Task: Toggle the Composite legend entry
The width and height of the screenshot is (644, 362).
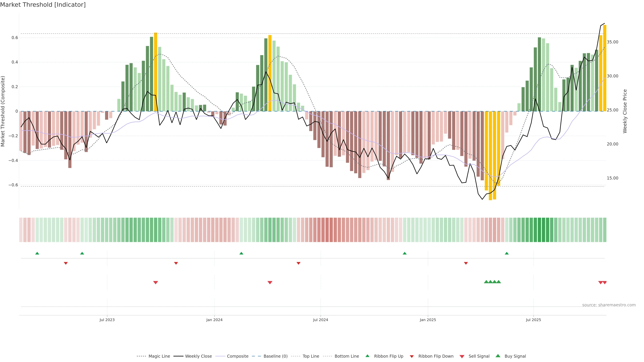Action: click(237, 356)
